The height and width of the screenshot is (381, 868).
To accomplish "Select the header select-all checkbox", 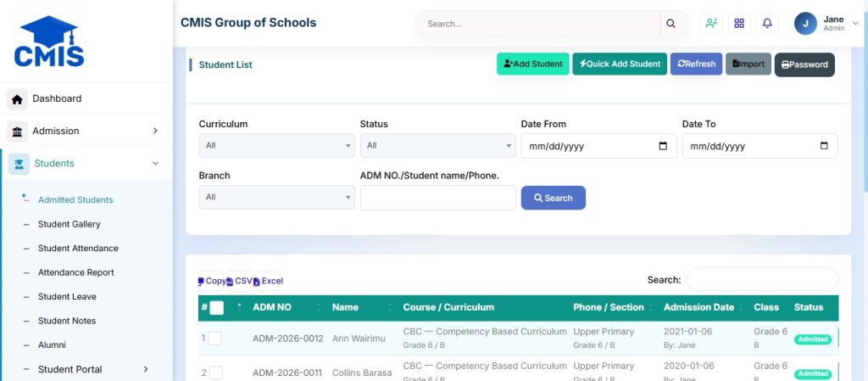I will (x=217, y=308).
